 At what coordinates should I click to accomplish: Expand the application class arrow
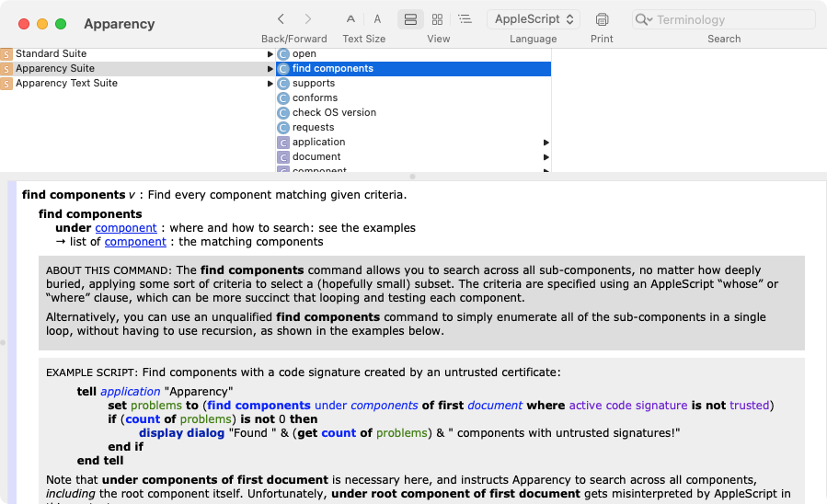[x=546, y=143]
